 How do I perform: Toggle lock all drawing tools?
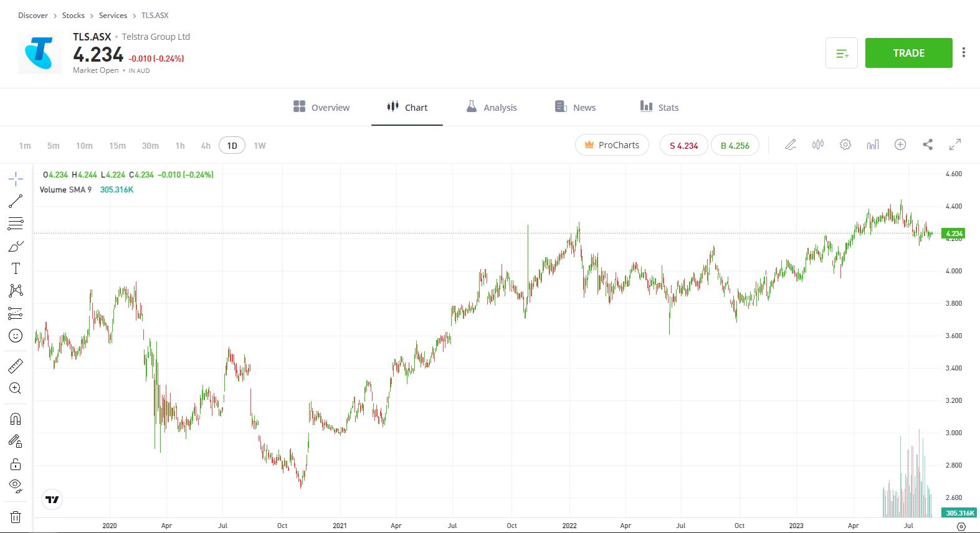click(16, 464)
